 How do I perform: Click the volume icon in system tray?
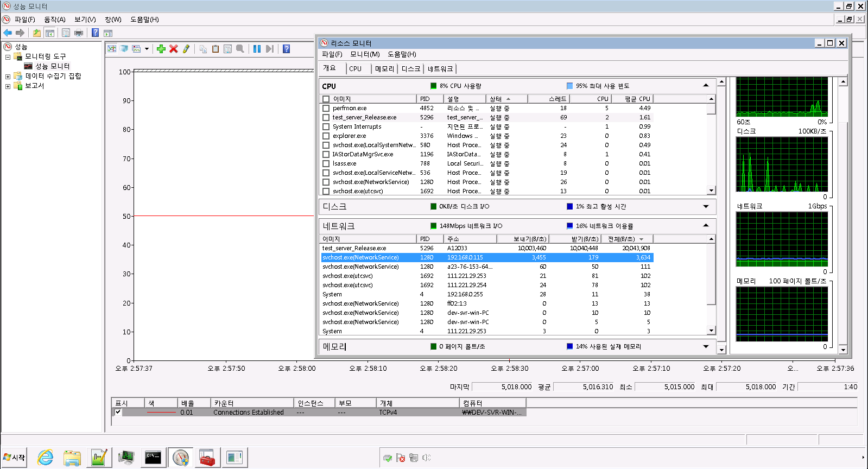[426, 458]
